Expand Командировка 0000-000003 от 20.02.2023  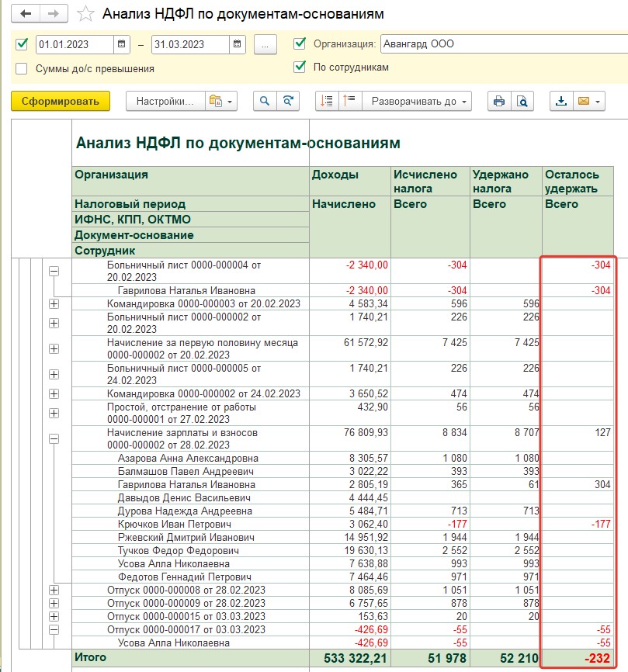coord(54,304)
